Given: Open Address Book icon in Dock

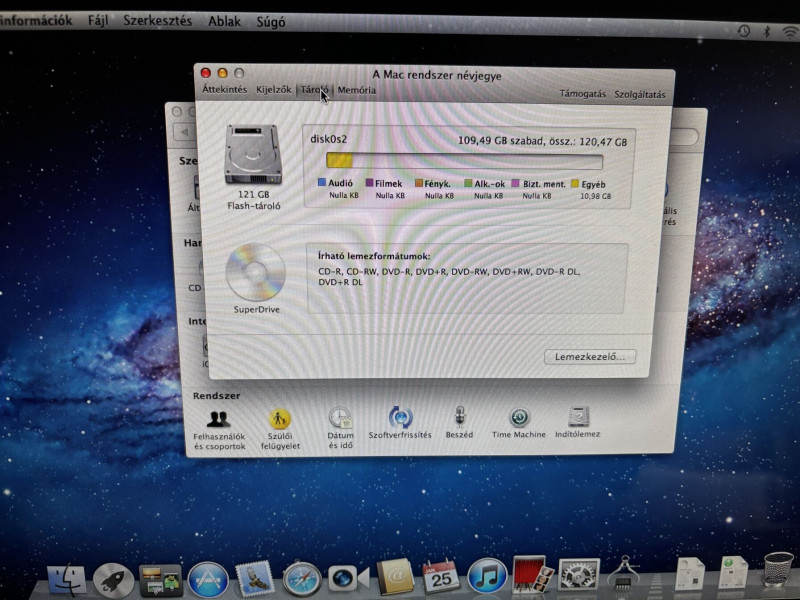Looking at the screenshot, I should point(395,577).
